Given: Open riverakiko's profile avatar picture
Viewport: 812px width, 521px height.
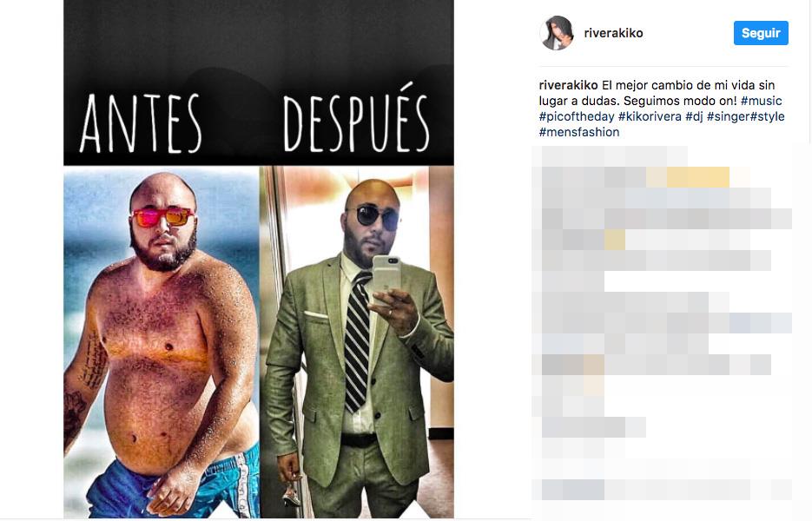Looking at the screenshot, I should tap(557, 33).
